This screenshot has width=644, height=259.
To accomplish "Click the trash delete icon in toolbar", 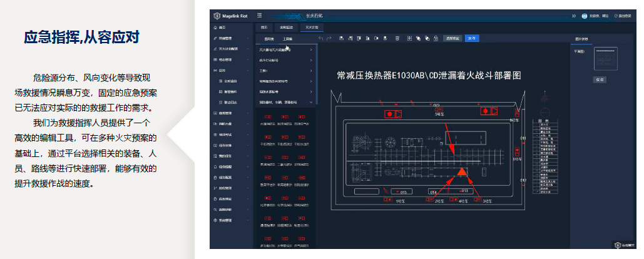I will point(397,38).
